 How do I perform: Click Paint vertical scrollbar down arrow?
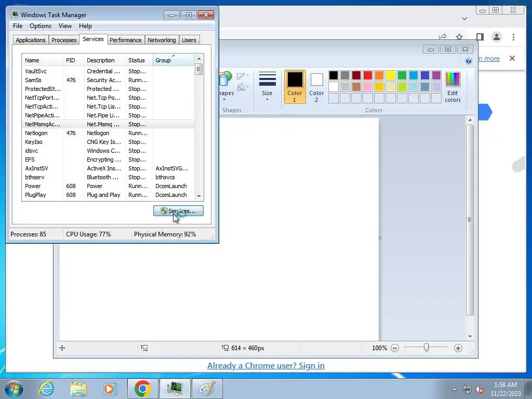click(470, 336)
